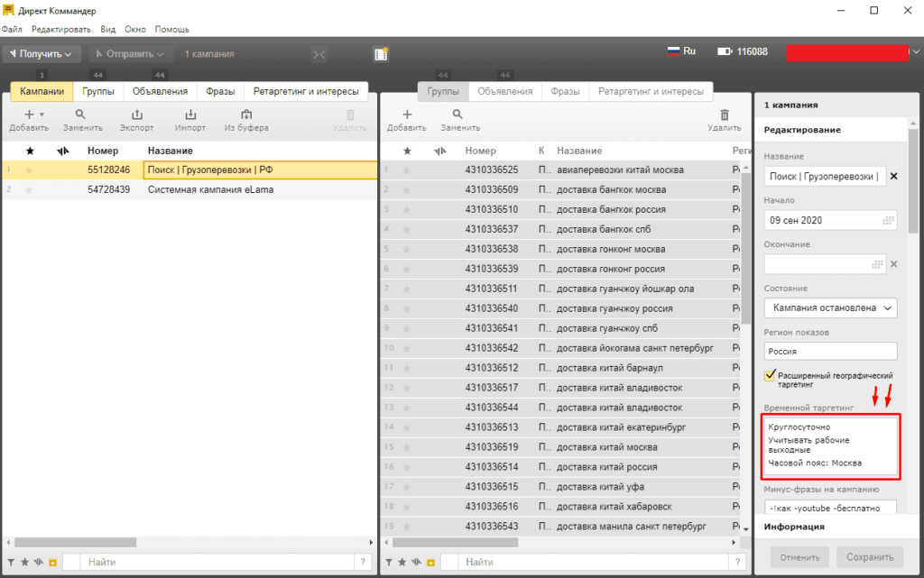Click the 116088 balance indicator

pyautogui.click(x=742, y=51)
